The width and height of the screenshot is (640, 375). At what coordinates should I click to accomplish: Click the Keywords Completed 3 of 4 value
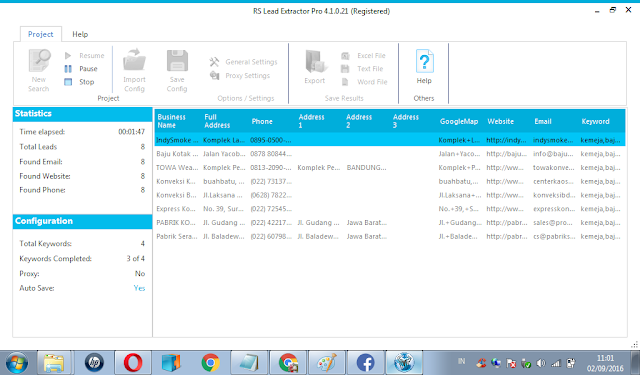136,259
